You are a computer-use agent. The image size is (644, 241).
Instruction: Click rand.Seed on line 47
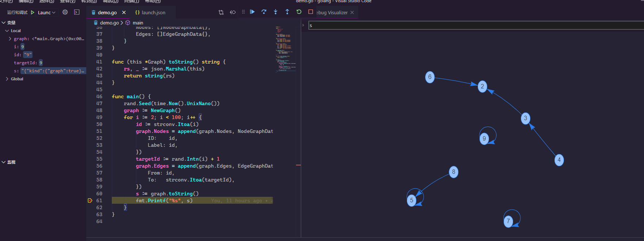(137, 103)
